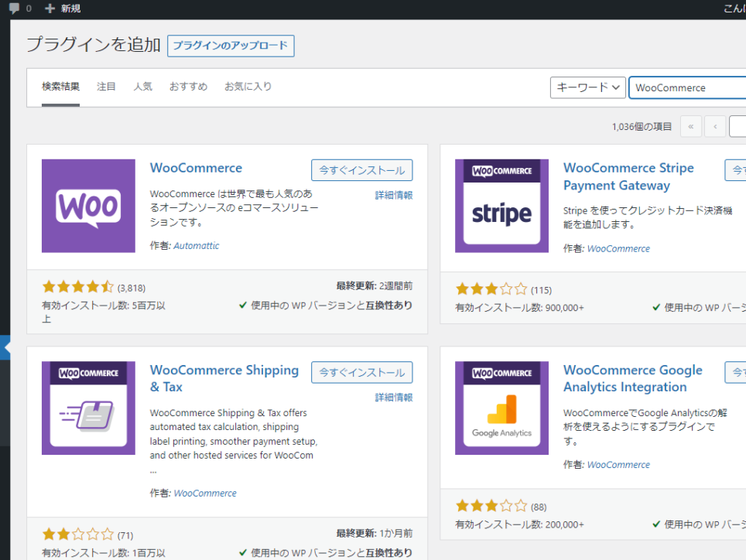Click the 有効インストール数: 900,000+ text

(x=519, y=308)
